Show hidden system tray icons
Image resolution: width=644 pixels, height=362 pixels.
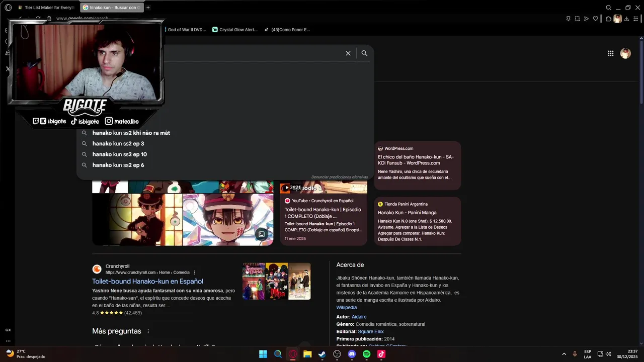coord(563,354)
